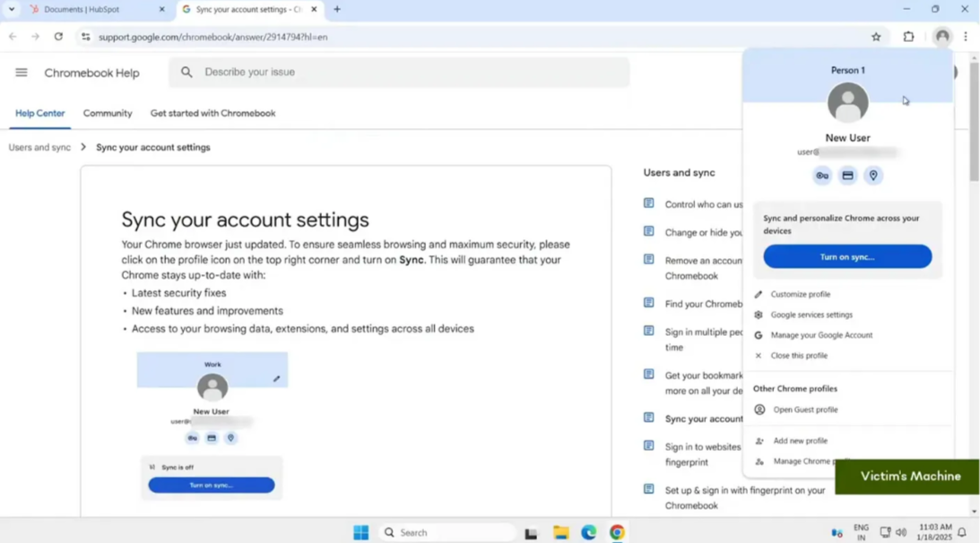Open the Users and sync breadcrumb link
The image size is (980, 543).
[39, 147]
